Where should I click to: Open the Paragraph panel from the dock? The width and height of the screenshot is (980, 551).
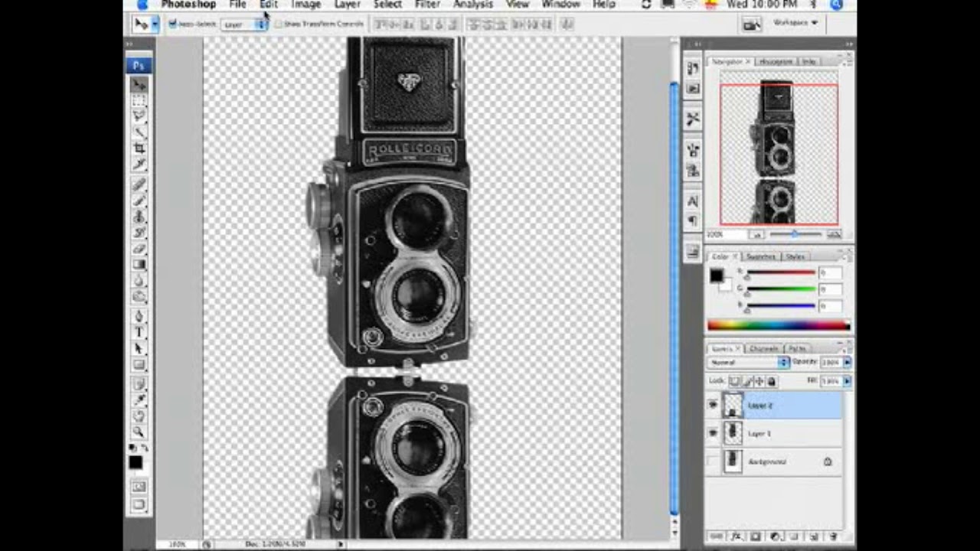click(x=693, y=221)
